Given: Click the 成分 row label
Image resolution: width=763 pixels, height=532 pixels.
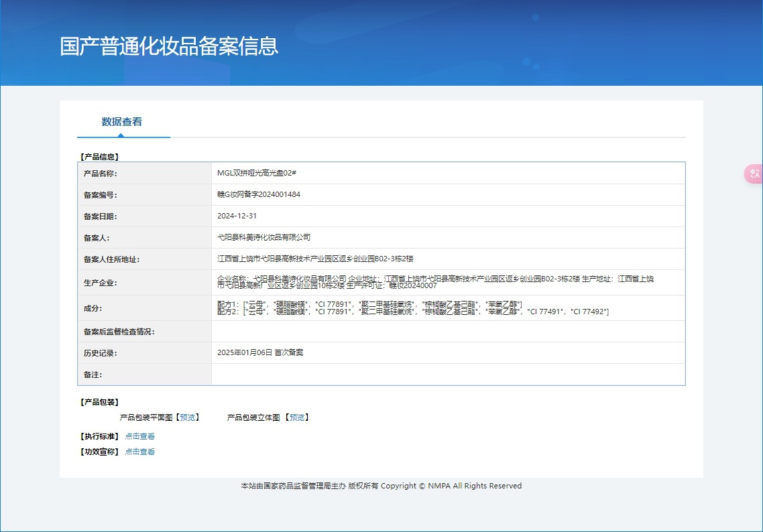Looking at the screenshot, I should 93,308.
